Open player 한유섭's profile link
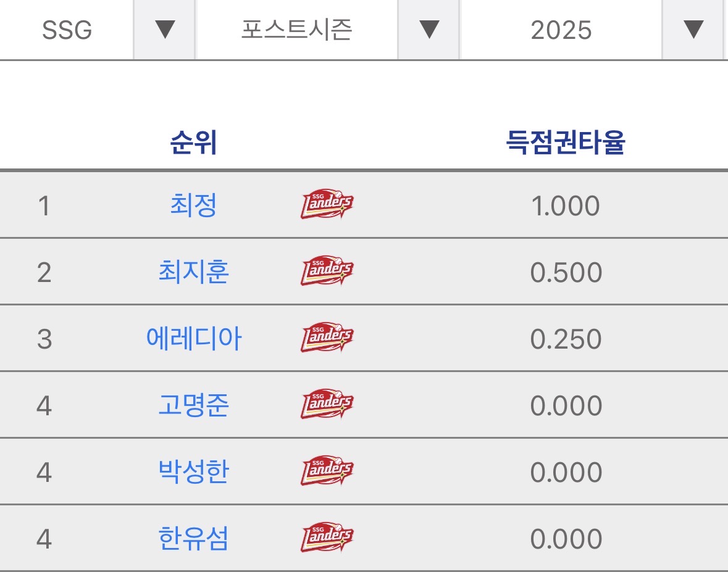Screen dimensions: 728x572 point(193,539)
